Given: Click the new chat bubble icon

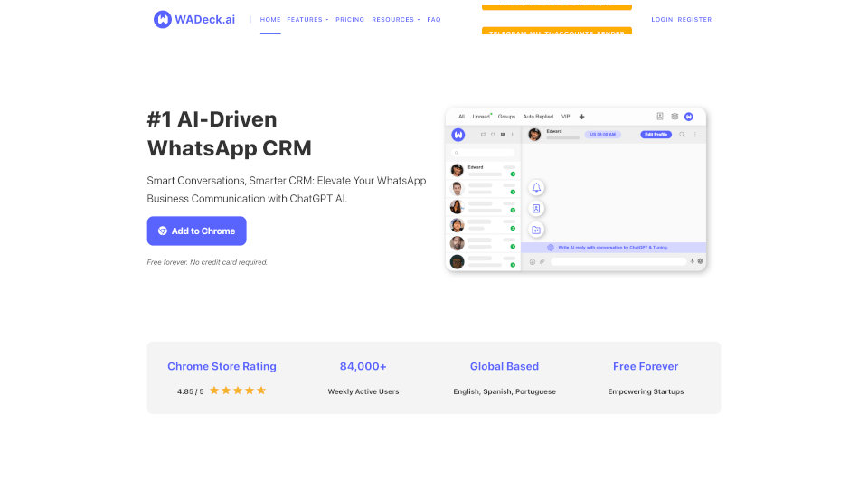Looking at the screenshot, I should (503, 135).
